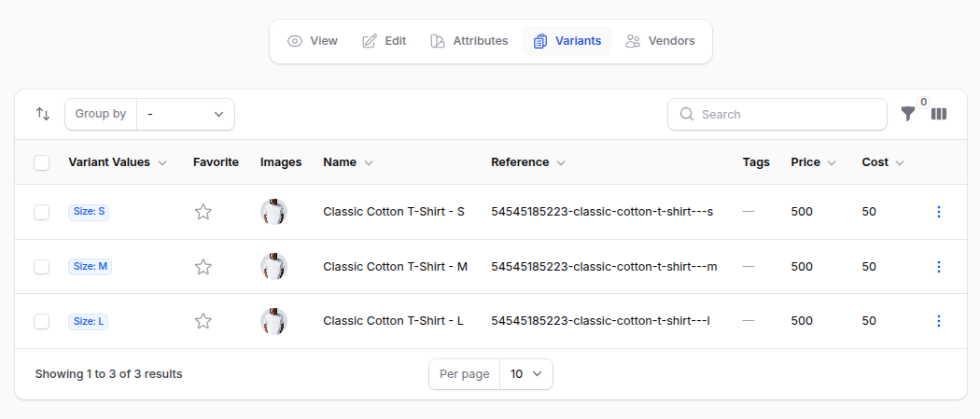Open the table filter funnel icon
980x419 pixels.
pos(907,114)
